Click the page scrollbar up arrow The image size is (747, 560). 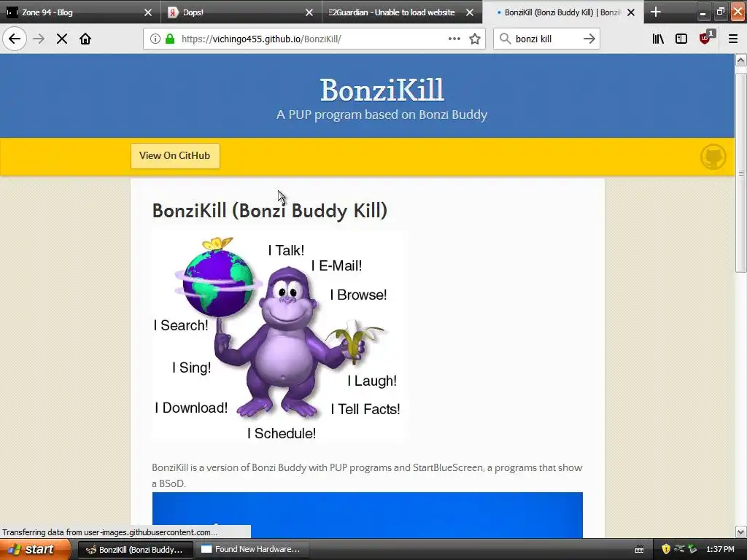click(740, 60)
